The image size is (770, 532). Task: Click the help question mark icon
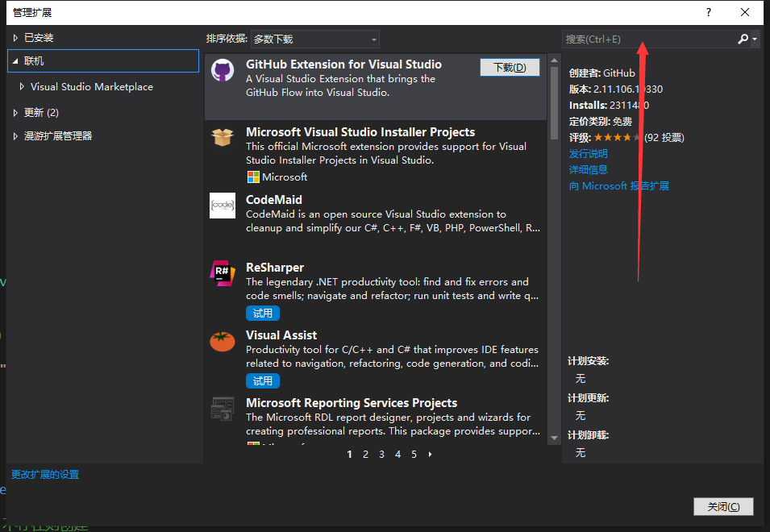click(x=708, y=12)
